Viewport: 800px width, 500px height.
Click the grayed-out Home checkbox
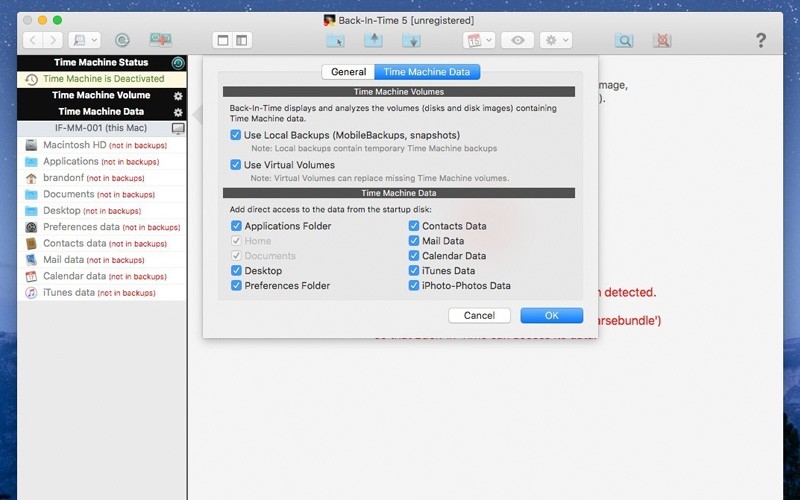pos(236,240)
